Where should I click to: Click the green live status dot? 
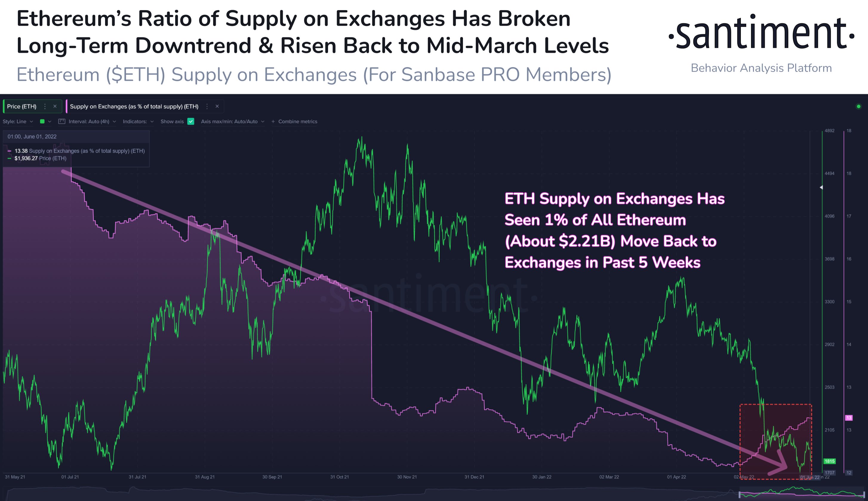click(x=858, y=107)
